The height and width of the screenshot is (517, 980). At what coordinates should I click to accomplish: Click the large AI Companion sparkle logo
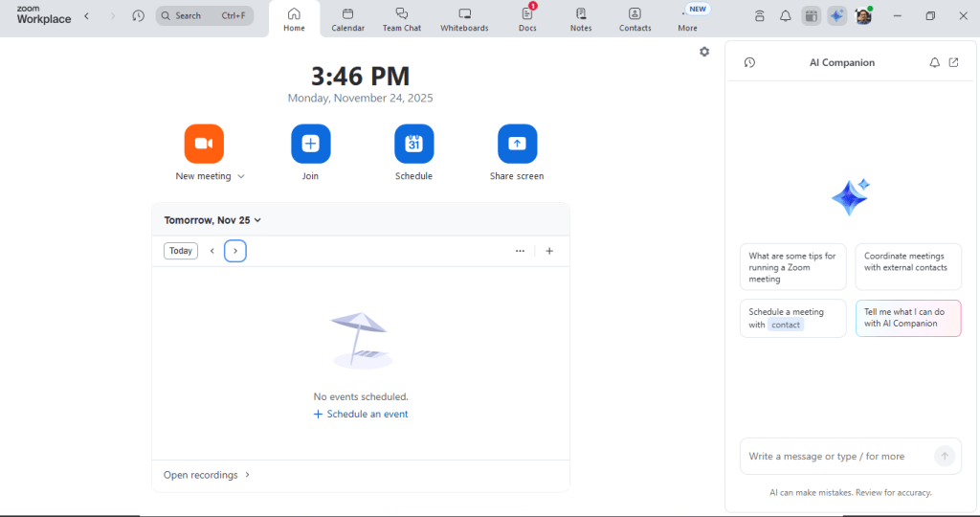[851, 197]
